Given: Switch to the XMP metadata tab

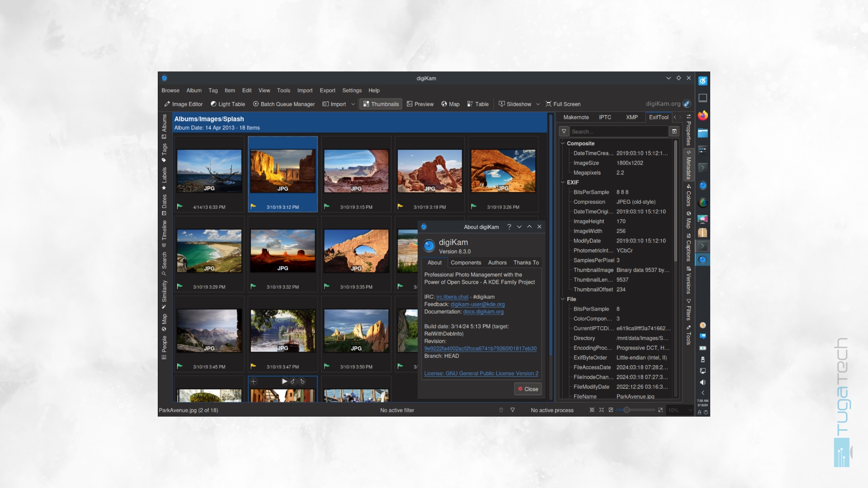Looking at the screenshot, I should (632, 117).
